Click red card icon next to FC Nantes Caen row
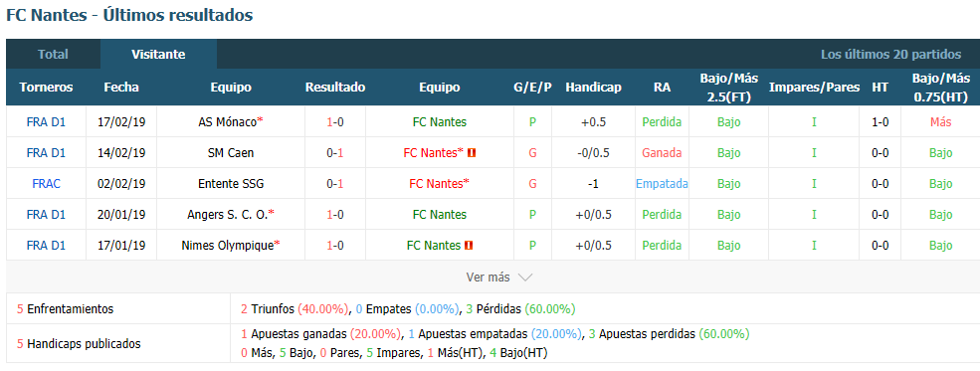This screenshot has width=980, height=371. point(472,153)
